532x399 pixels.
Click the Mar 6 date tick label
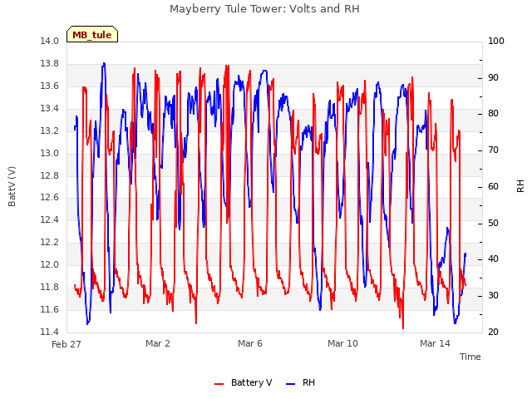pyautogui.click(x=250, y=343)
